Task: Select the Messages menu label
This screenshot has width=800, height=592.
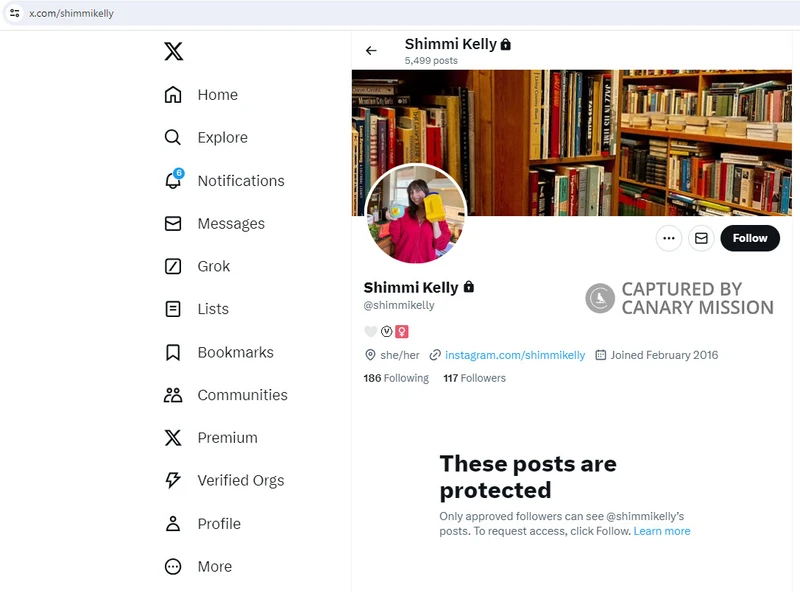Action: tap(231, 224)
